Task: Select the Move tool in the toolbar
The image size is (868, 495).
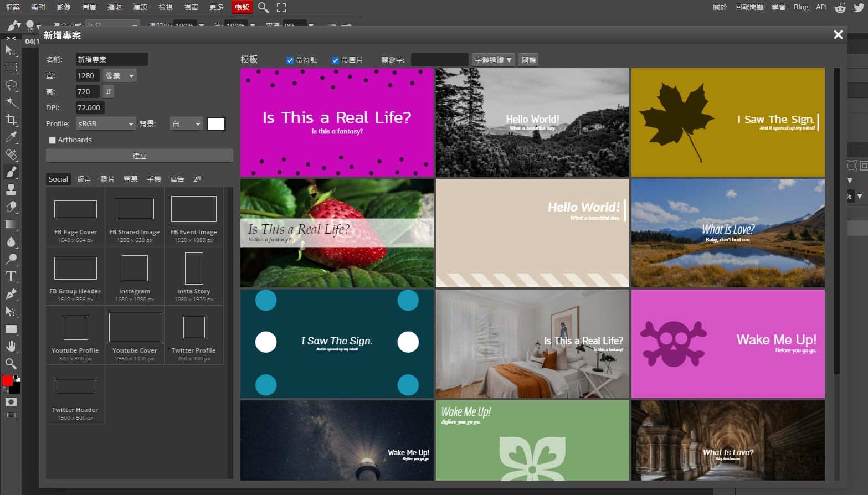Action: point(11,50)
